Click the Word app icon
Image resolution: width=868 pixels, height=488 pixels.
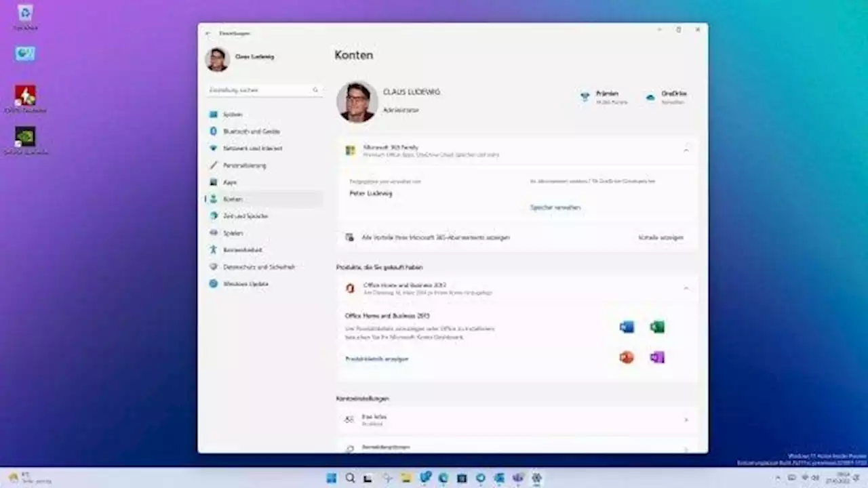click(627, 327)
